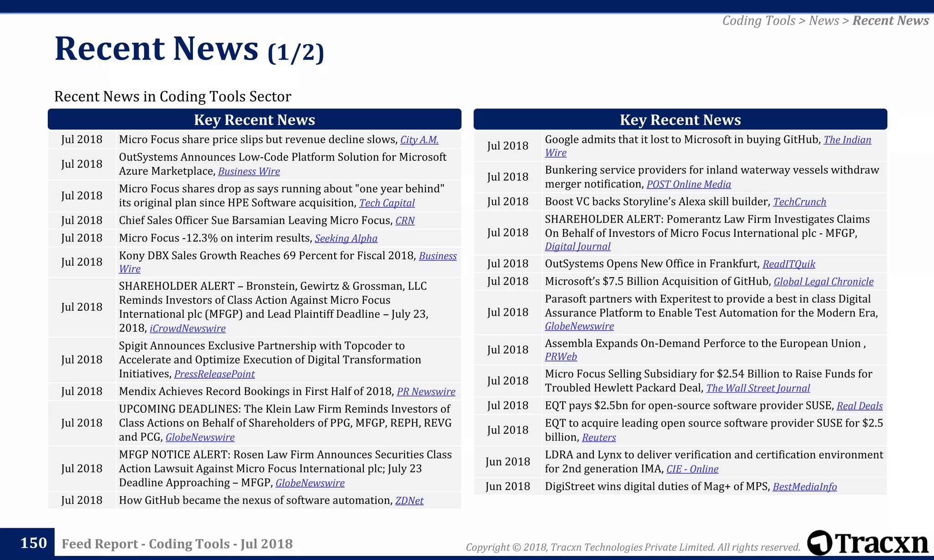Click 'Recent News in Coding Tools Sector' subtitle
The image size is (934, 560).
(x=172, y=97)
